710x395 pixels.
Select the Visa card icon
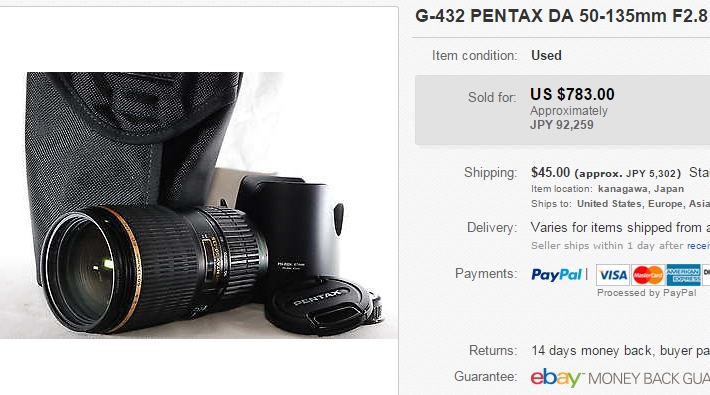tap(613, 275)
